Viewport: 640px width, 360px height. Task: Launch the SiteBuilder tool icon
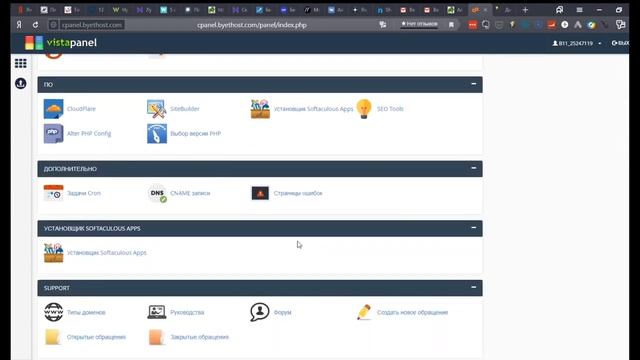[x=157, y=109]
